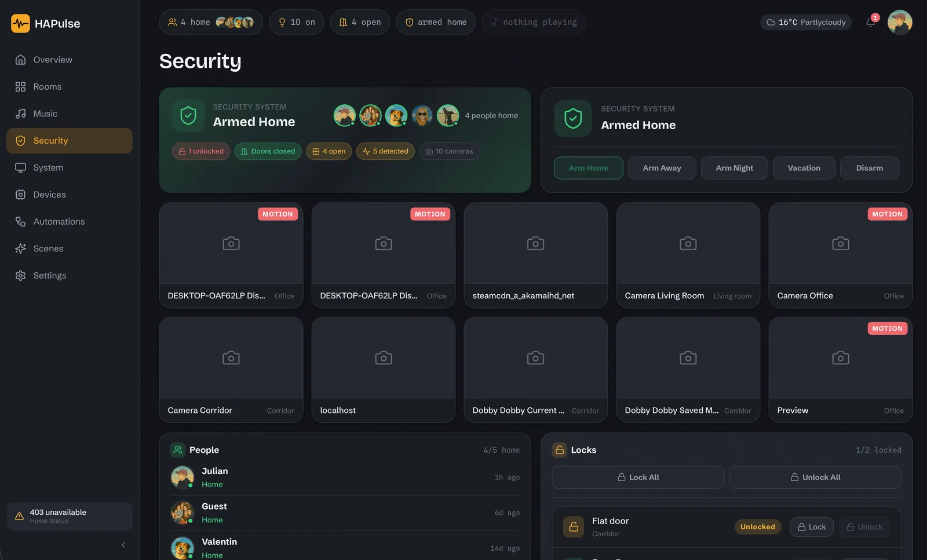The height and width of the screenshot is (560, 927).
Task: Click the Locks panel icon
Action: (x=560, y=450)
